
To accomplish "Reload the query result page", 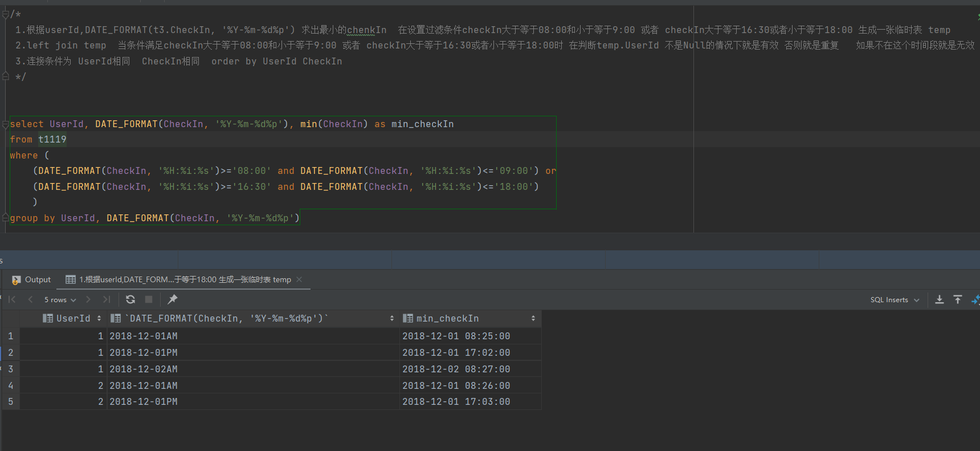I will (x=130, y=299).
